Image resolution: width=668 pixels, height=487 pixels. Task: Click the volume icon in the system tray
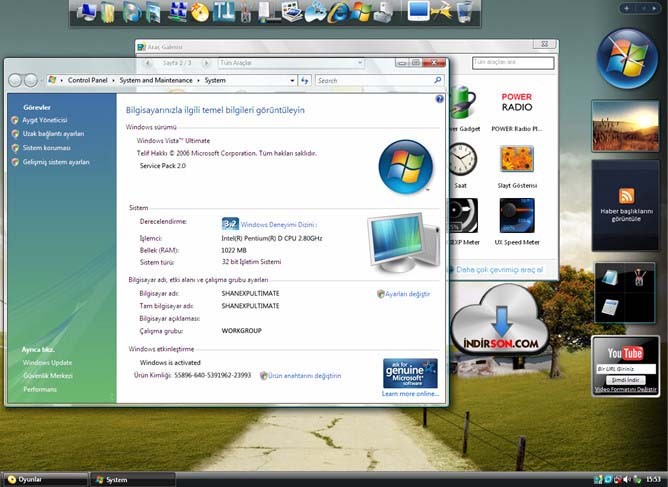(627, 479)
